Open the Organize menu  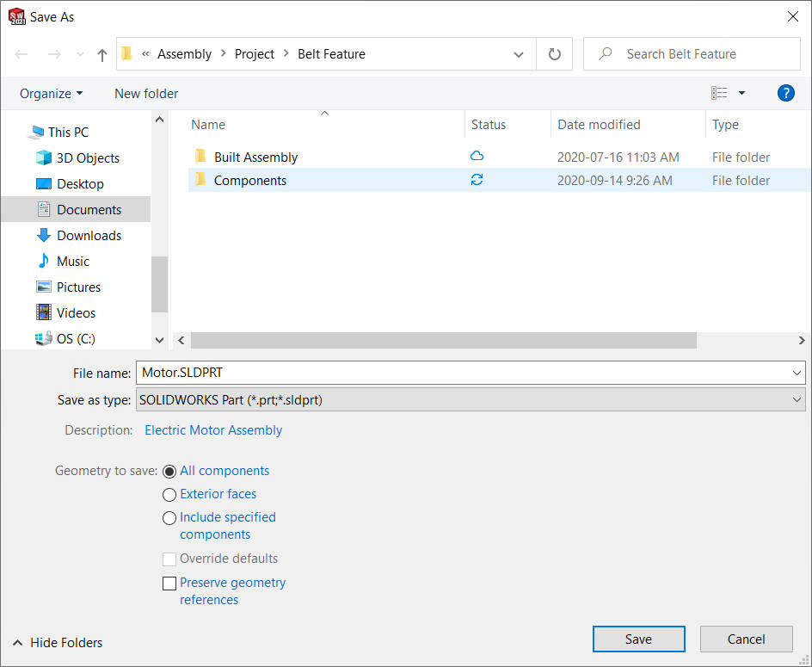click(x=51, y=93)
